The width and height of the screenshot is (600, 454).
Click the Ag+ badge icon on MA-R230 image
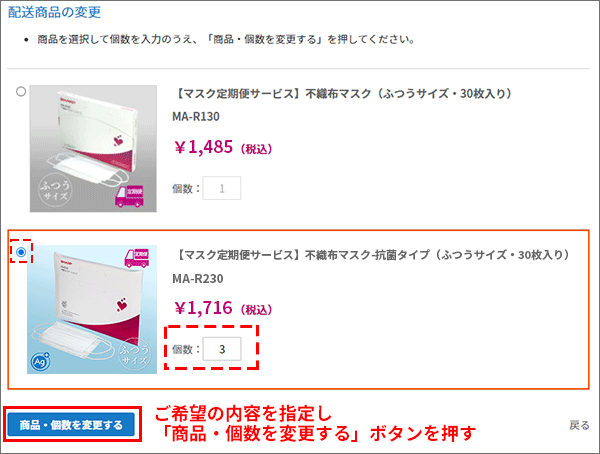(40, 361)
